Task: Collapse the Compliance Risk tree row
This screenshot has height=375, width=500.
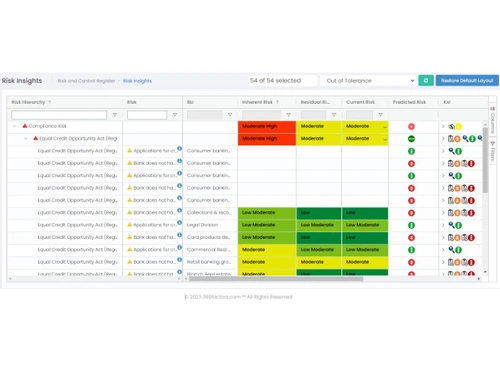Action: [14, 126]
